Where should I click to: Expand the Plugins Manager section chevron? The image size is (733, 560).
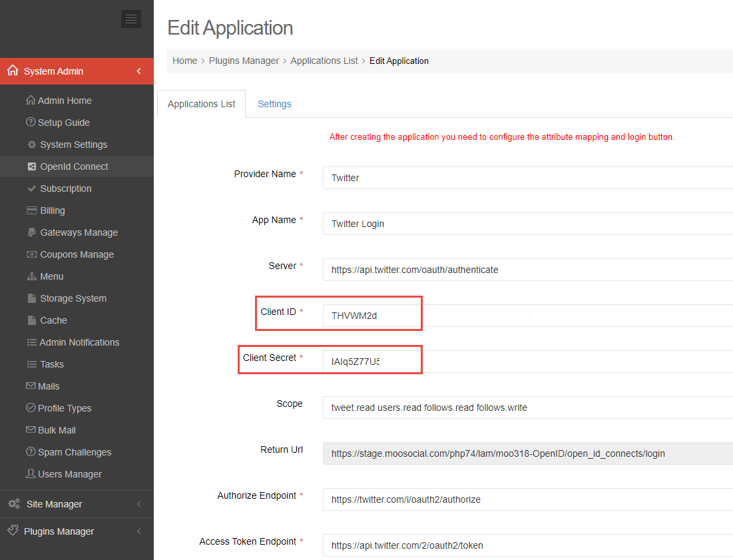(x=139, y=531)
